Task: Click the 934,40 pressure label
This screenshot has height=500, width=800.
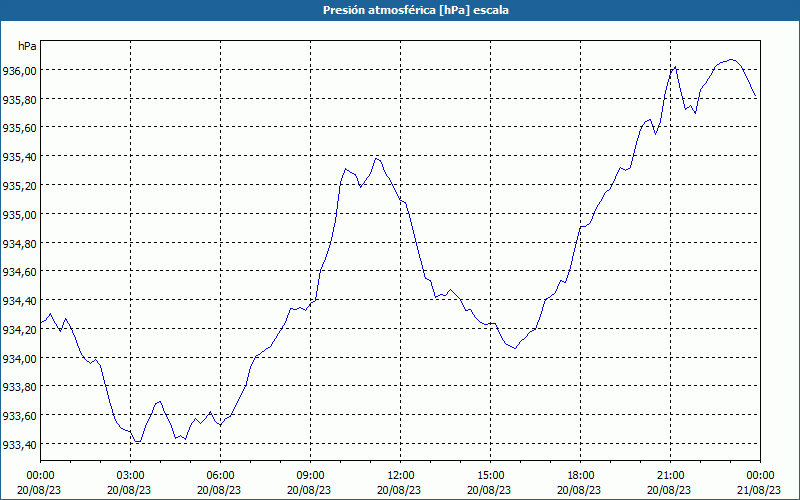Action: click(x=19, y=301)
